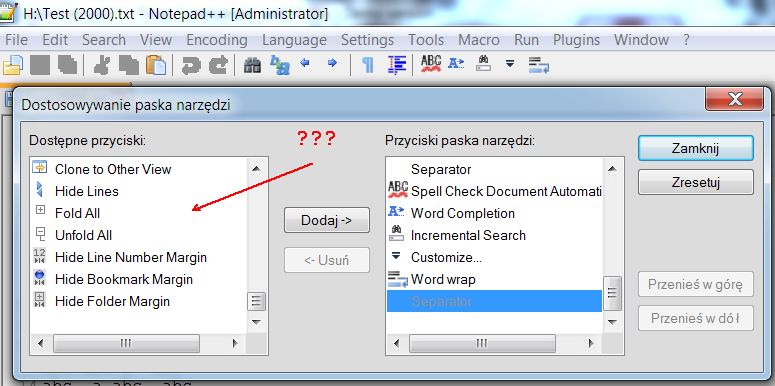The width and height of the screenshot is (775, 386).
Task: Click the Incremental Search toolbar icon
Action: (x=483, y=63)
